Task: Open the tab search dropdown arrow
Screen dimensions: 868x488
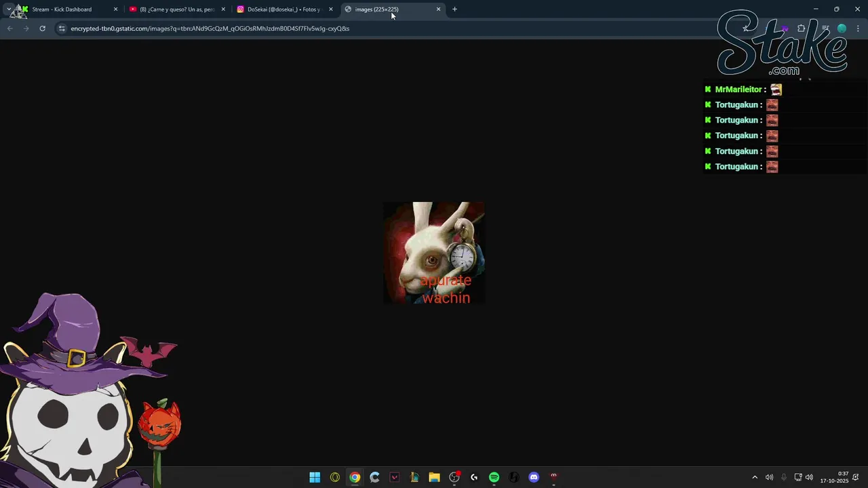Action: click(9, 9)
